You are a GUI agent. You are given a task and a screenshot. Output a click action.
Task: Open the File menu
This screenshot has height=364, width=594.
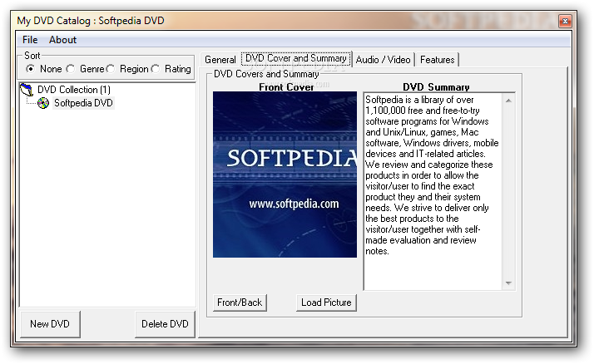[30, 40]
